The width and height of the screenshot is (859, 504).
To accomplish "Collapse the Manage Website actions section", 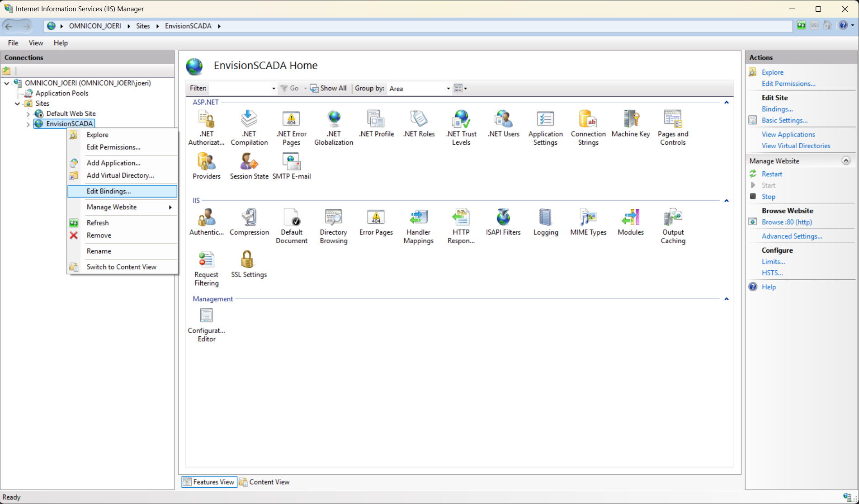I will [x=845, y=161].
